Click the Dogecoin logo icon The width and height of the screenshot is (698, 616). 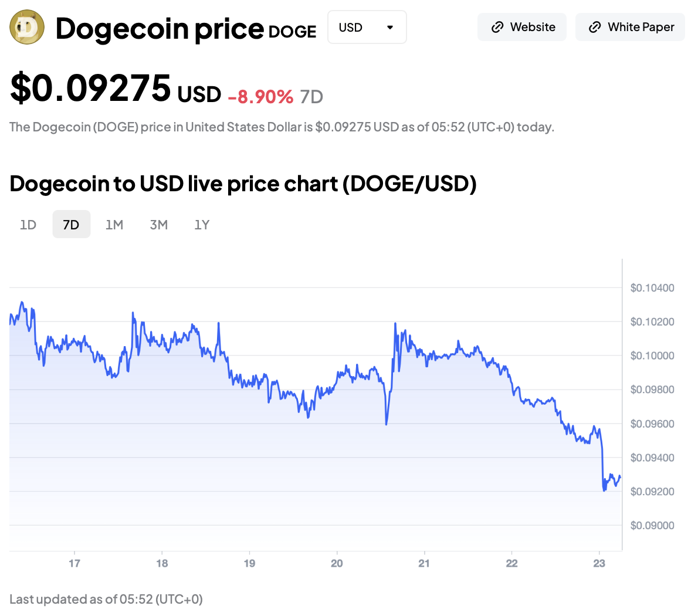[x=27, y=27]
